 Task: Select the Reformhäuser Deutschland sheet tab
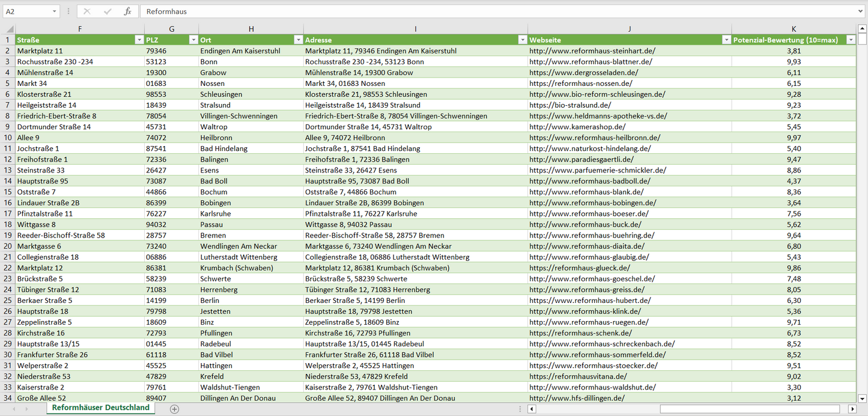(100, 408)
